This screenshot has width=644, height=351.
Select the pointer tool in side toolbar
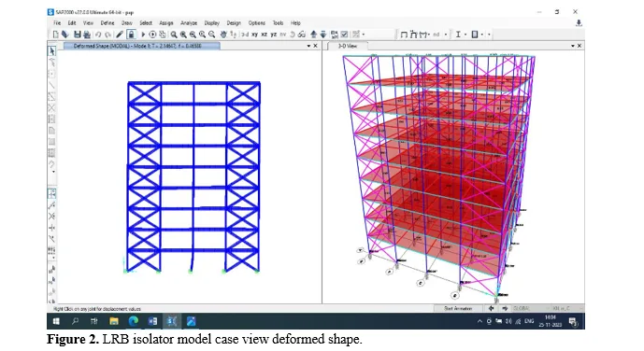[51, 50]
